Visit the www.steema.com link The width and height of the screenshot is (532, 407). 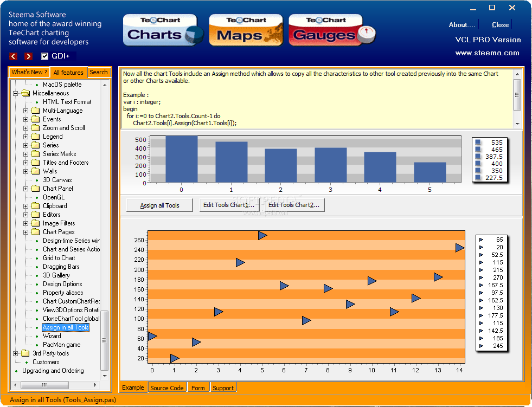click(487, 53)
